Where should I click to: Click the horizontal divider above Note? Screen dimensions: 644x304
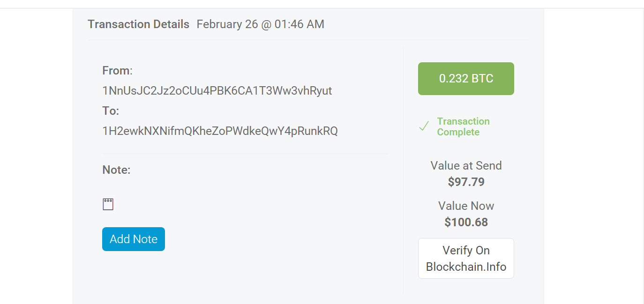(245, 154)
